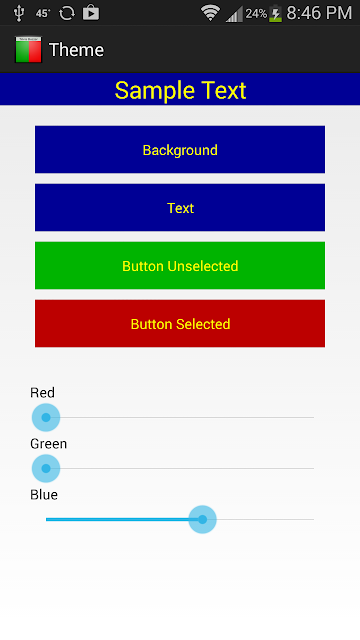Click the right end of the Blue slider track
The image size is (360, 640).
312,519
